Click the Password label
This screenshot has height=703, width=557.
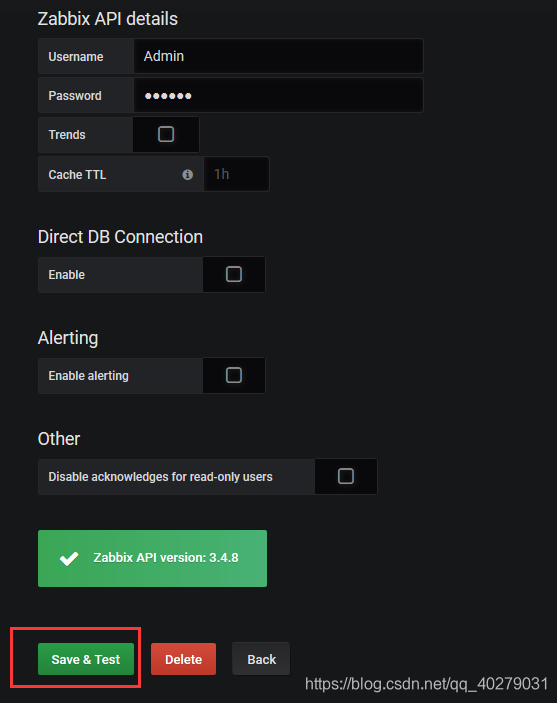tap(75, 95)
